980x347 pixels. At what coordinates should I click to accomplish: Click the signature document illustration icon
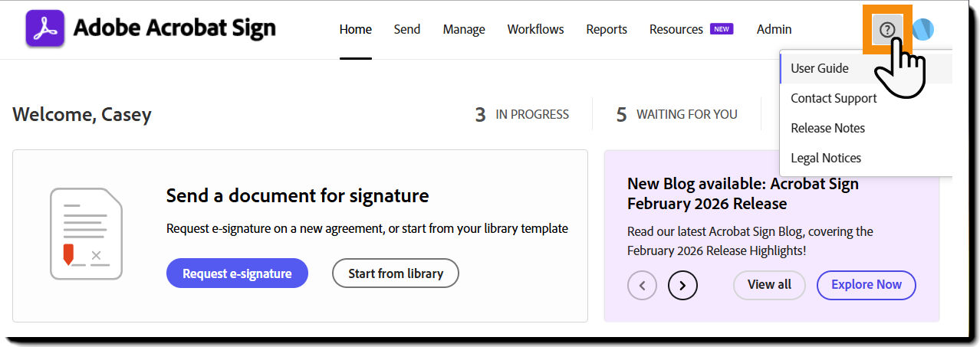click(x=86, y=234)
